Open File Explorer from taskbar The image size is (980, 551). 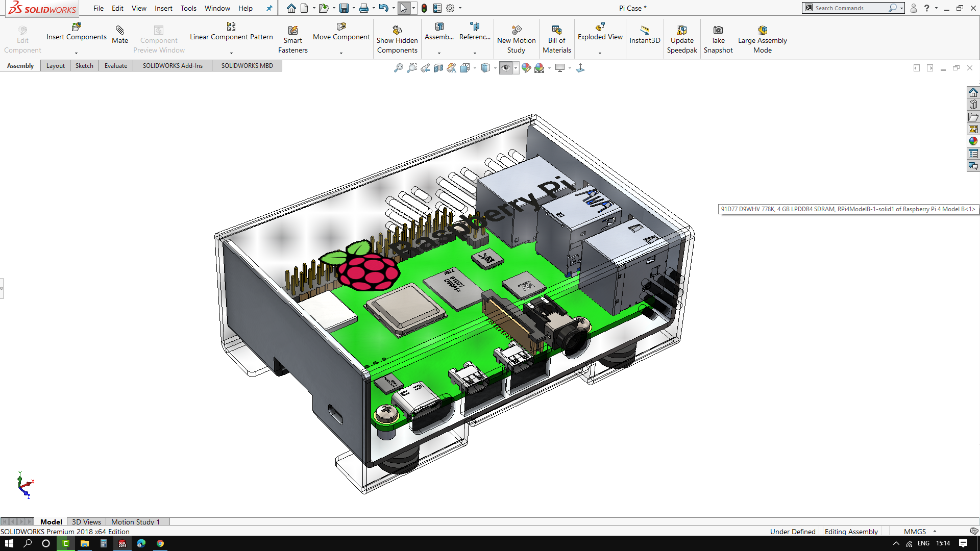(85, 543)
